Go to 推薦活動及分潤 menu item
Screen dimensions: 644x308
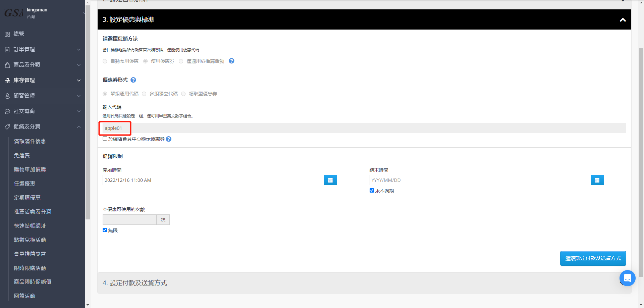click(33, 212)
